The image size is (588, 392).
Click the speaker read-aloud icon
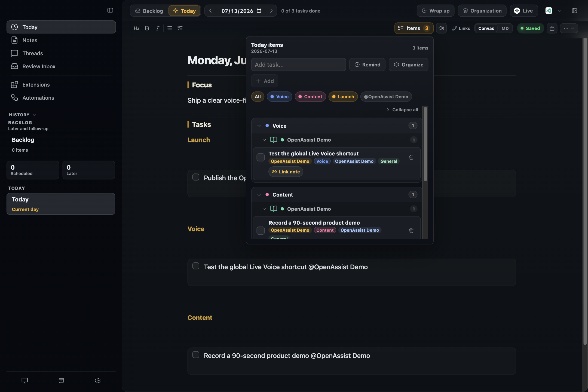point(441,28)
